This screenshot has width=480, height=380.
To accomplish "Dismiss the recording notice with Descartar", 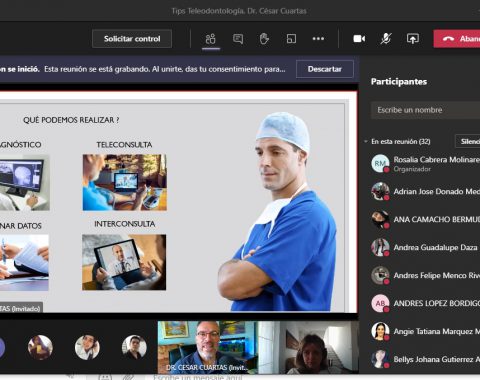I will [x=325, y=69].
